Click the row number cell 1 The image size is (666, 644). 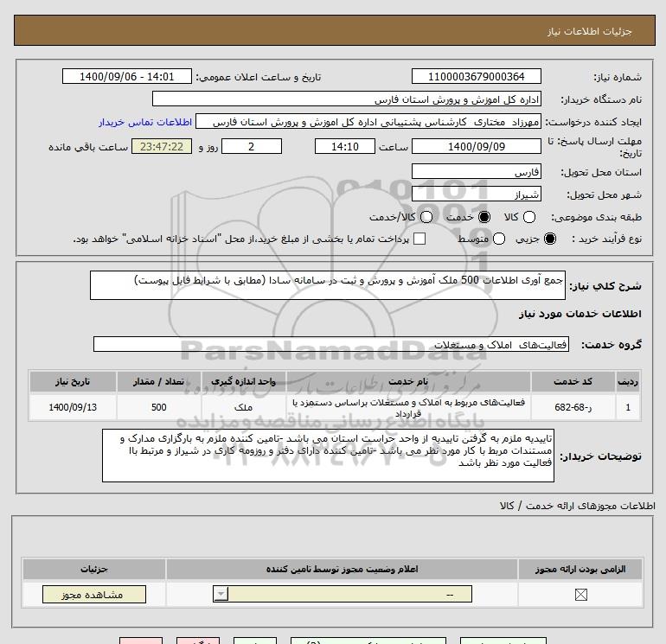tap(628, 407)
